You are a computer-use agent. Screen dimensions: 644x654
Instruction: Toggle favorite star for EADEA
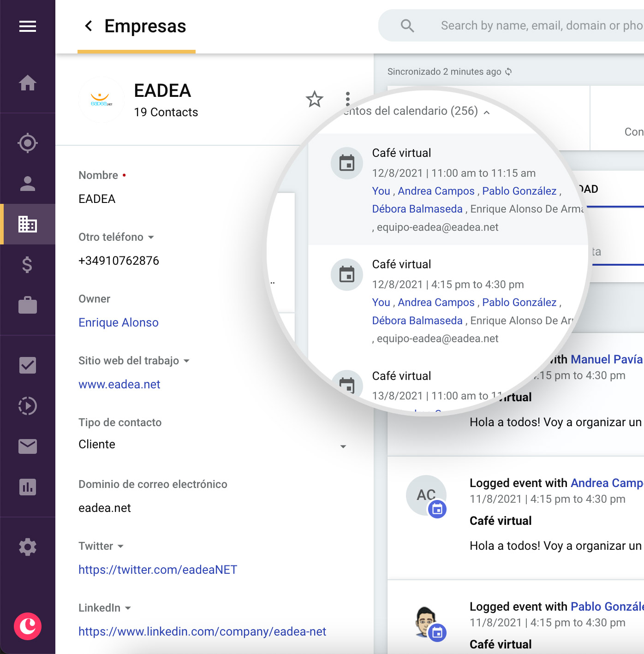[x=315, y=99]
